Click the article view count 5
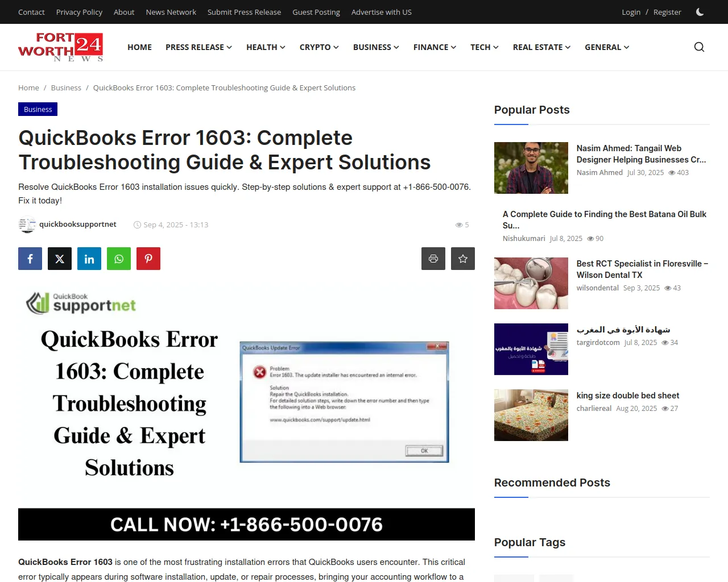728x582 pixels. (x=462, y=225)
